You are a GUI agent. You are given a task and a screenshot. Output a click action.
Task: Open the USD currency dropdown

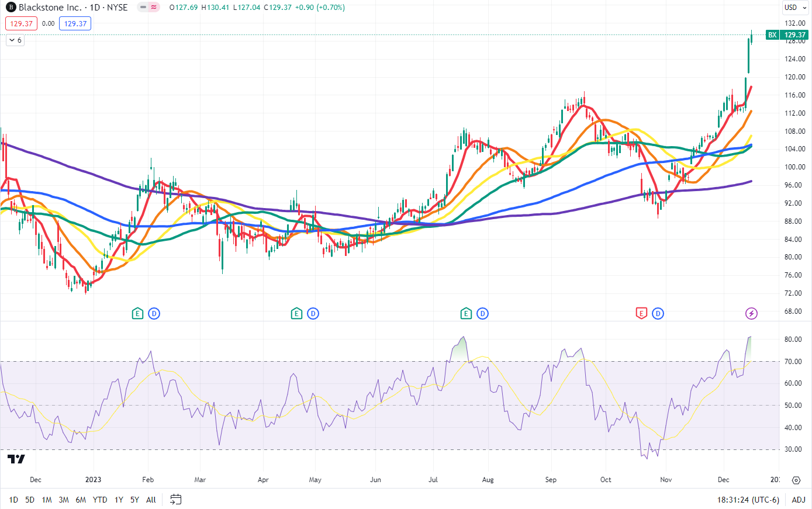[x=796, y=8]
